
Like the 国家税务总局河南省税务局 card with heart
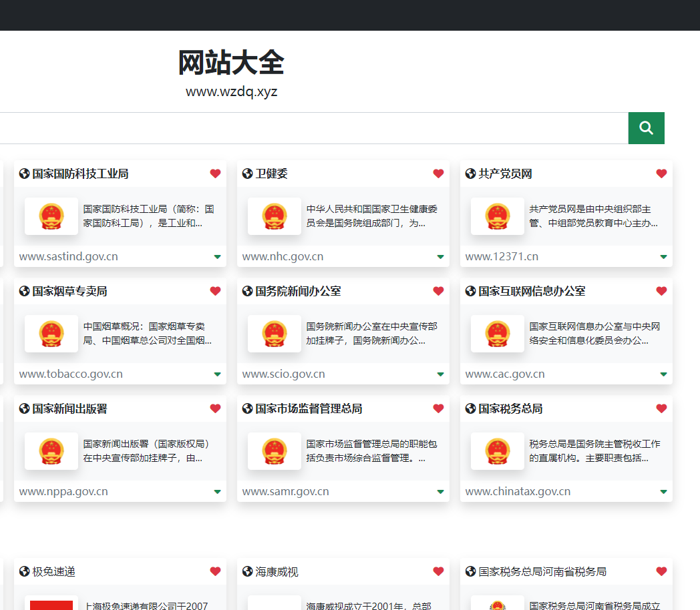click(x=662, y=571)
